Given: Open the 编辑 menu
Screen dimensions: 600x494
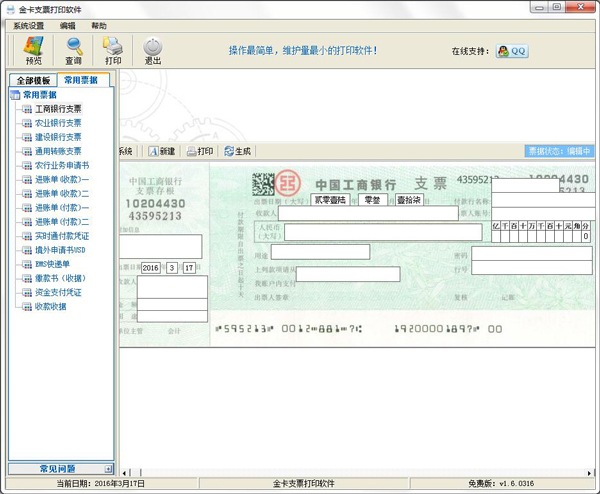Looking at the screenshot, I should coord(67,26).
